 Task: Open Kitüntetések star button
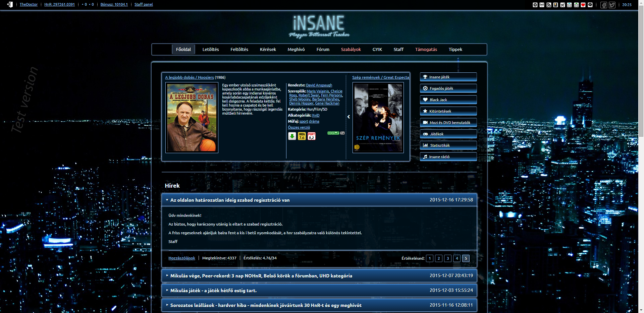[x=448, y=111]
